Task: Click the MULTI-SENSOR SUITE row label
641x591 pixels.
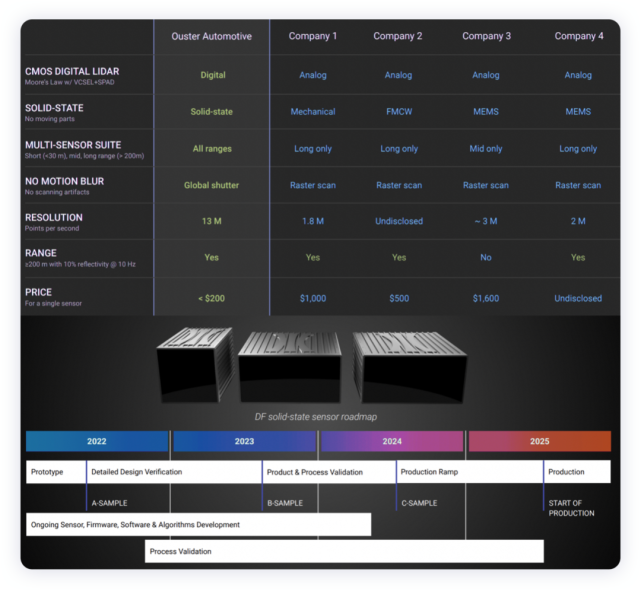Action: pos(73,145)
